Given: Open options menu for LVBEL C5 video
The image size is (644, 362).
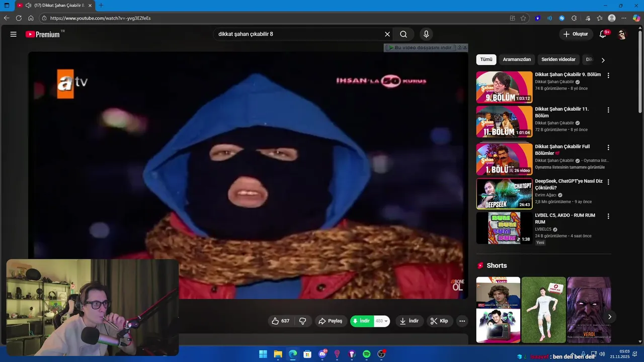Looking at the screenshot, I should 608,216.
